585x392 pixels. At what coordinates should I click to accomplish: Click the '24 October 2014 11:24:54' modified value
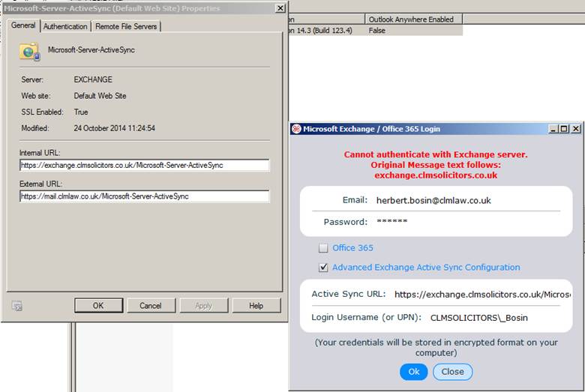114,128
